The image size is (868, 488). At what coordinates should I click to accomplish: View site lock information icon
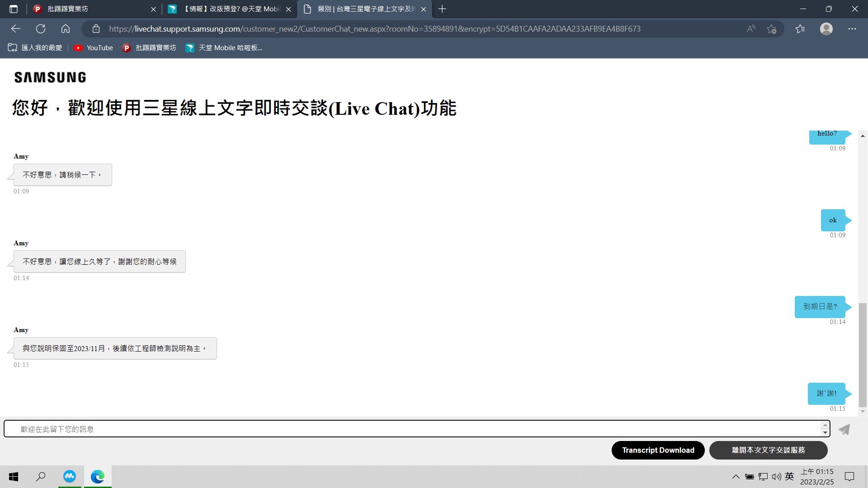click(96, 29)
